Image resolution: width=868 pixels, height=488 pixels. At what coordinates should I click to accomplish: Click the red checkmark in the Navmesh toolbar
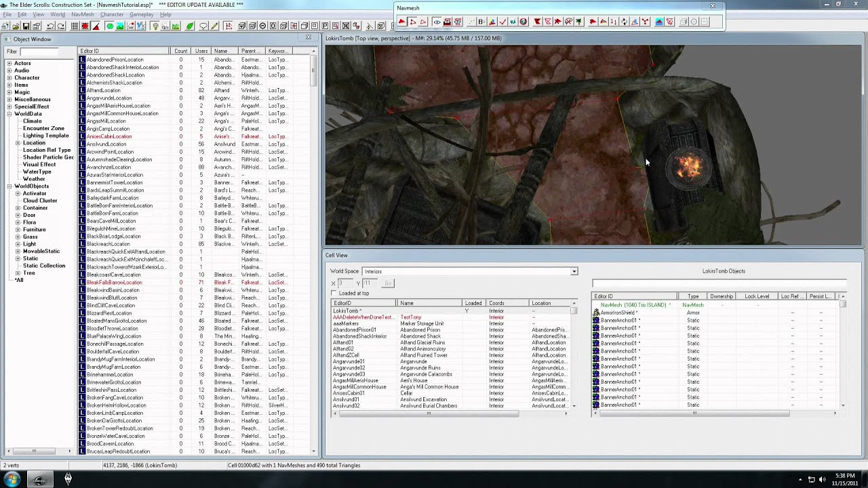coord(502,22)
